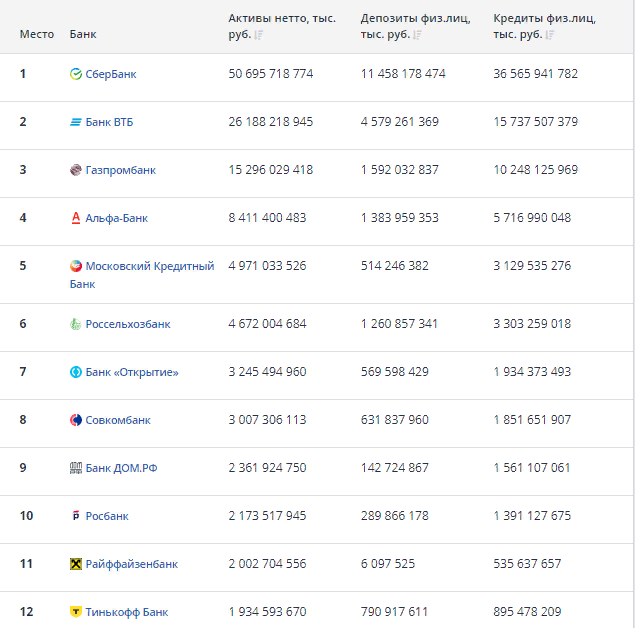Select the value 8 411 400 483
The image size is (635, 628).
(x=267, y=217)
